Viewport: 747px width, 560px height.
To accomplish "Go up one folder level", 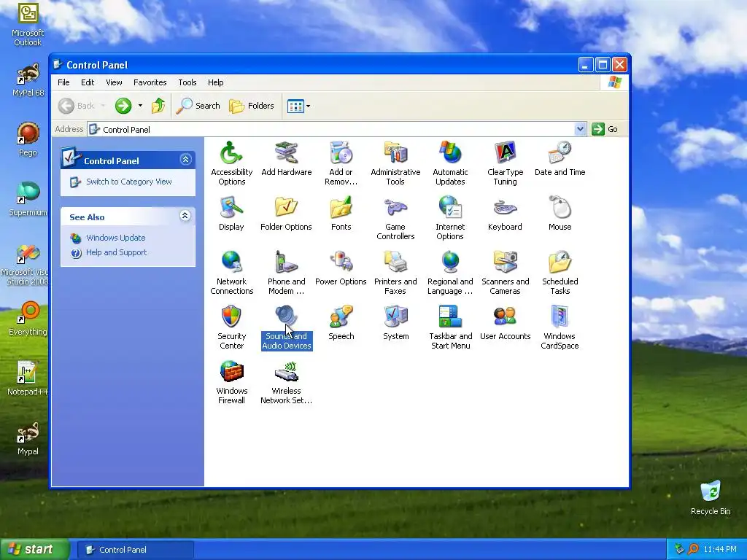I will pyautogui.click(x=158, y=106).
